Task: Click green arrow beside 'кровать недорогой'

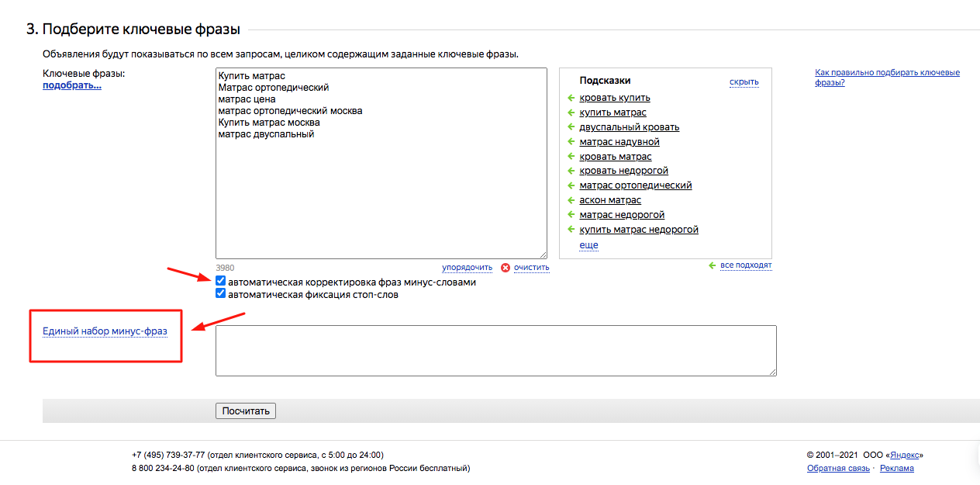Action: click(x=571, y=171)
